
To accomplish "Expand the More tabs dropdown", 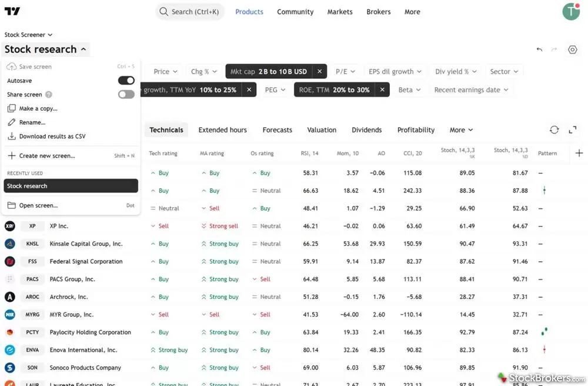I will [461, 130].
